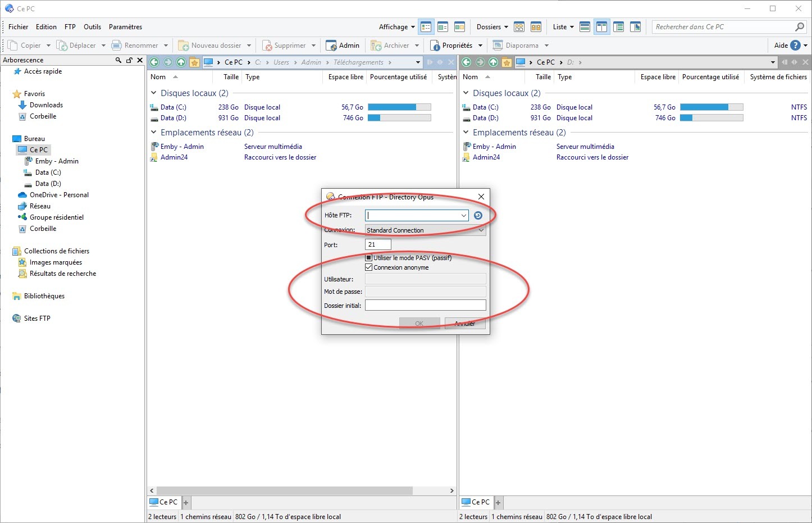812x523 pixels.
Task: Add new tab in right pane
Action: point(498,502)
